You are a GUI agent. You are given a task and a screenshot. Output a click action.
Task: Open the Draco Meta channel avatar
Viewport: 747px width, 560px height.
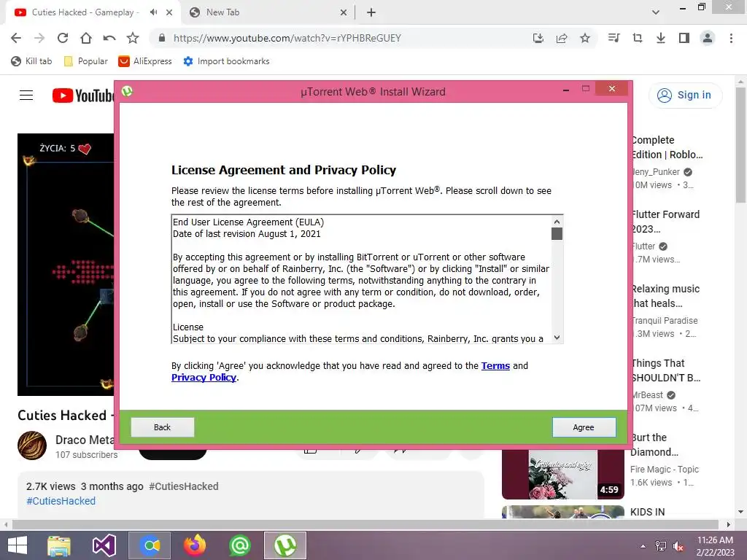[32, 446]
